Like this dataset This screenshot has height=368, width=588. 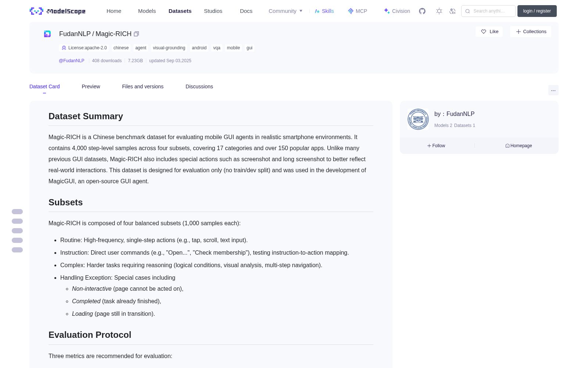(490, 32)
